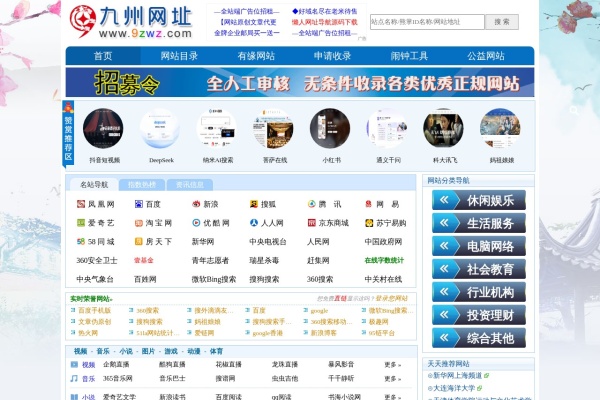Open 网站目录 navigation item
The image size is (600, 400).
(x=179, y=56)
